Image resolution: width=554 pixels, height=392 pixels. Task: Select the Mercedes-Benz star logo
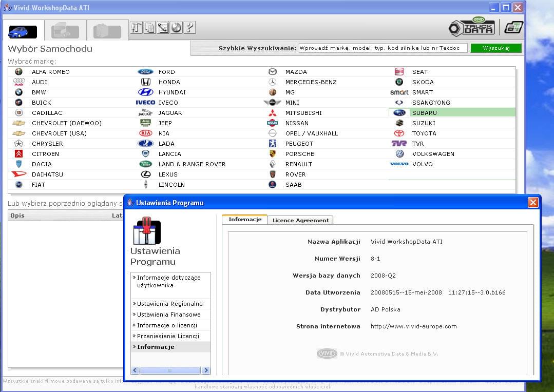[273, 82]
